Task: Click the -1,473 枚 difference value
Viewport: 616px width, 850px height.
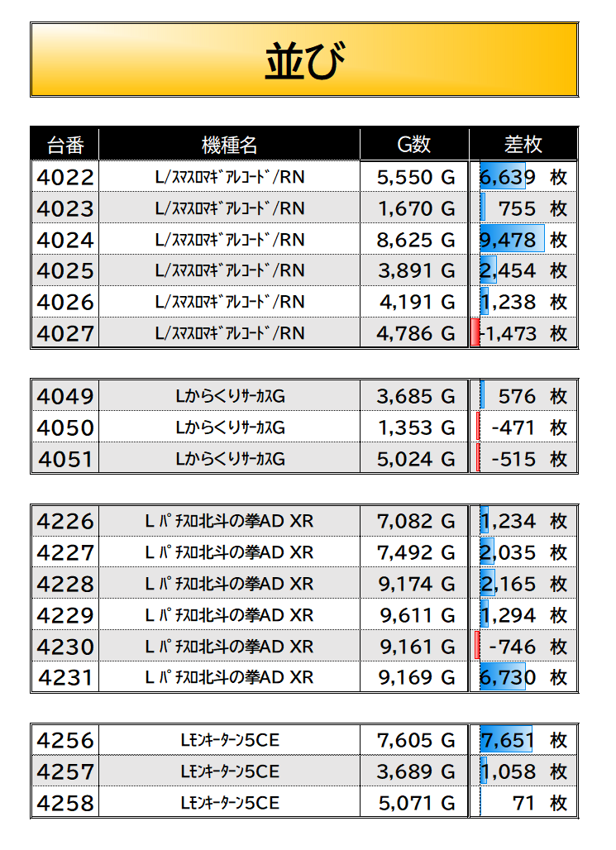Action: click(x=523, y=333)
